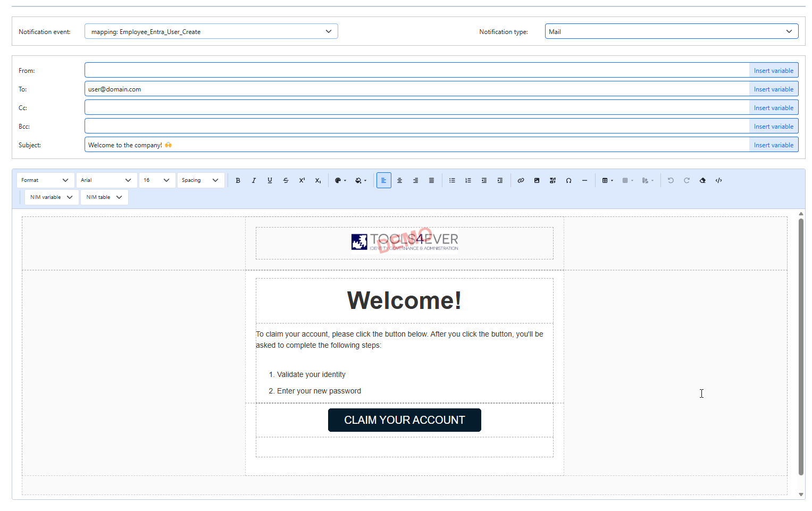The width and height of the screenshot is (812, 511).
Task: Open the Notification event dropdown
Action: click(211, 31)
